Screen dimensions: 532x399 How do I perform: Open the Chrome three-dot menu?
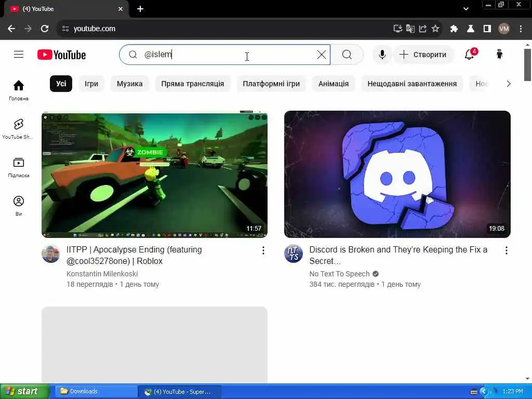[521, 29]
